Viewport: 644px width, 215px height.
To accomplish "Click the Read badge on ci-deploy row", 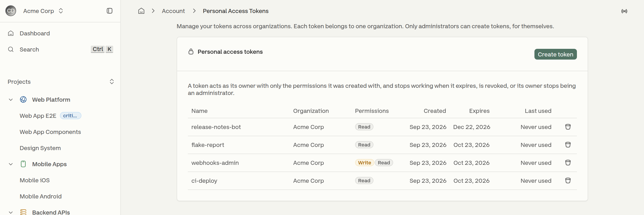I will coord(364,181).
